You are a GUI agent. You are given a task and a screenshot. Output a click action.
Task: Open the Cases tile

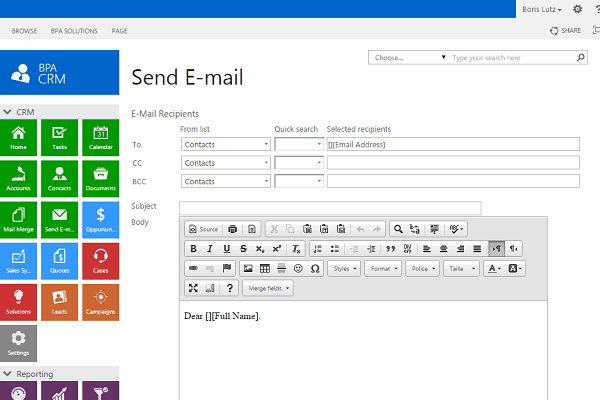pyautogui.click(x=101, y=261)
